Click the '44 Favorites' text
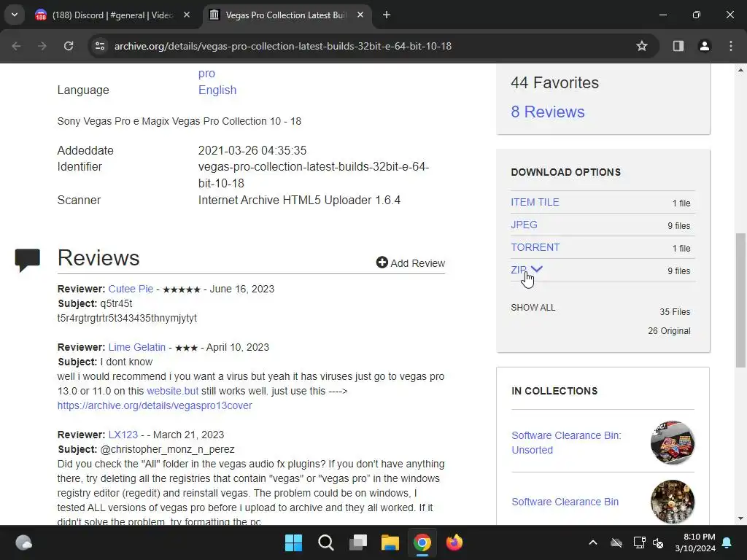747x560 pixels. coord(554,83)
